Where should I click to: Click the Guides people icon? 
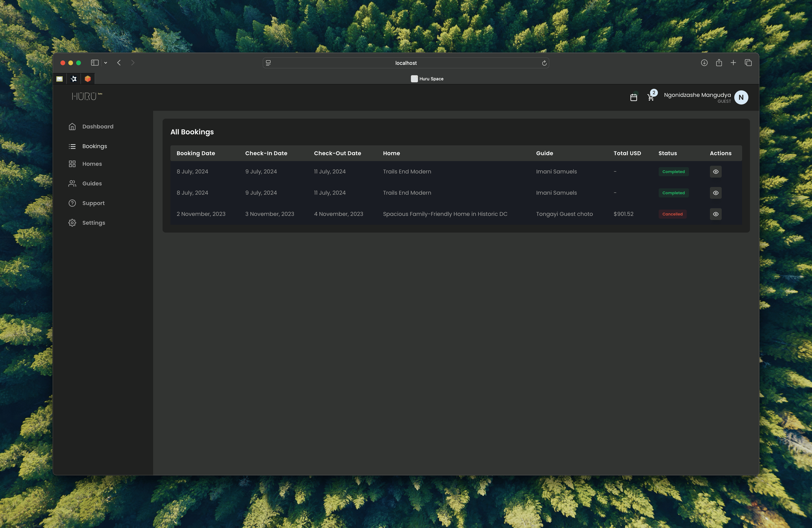72,183
